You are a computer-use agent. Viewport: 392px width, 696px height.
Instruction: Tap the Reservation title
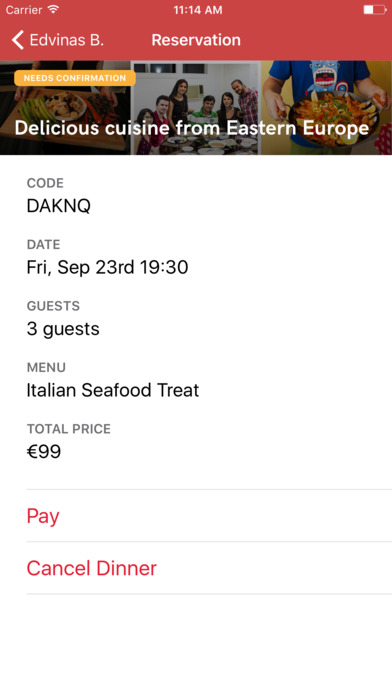pos(196,40)
